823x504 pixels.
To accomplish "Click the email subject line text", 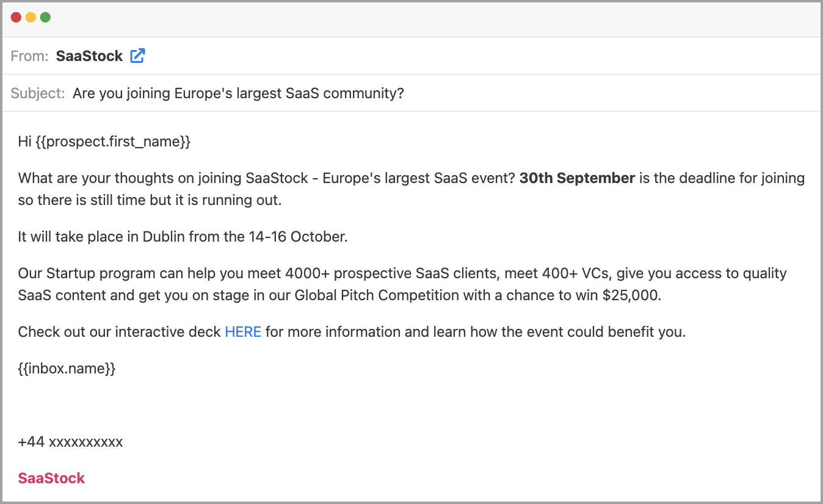I will (x=238, y=93).
